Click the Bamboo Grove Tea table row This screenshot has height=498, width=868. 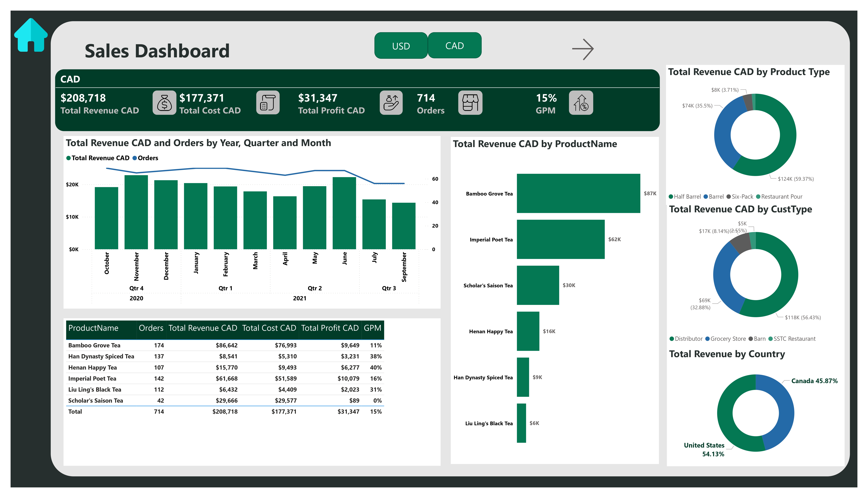pos(225,345)
